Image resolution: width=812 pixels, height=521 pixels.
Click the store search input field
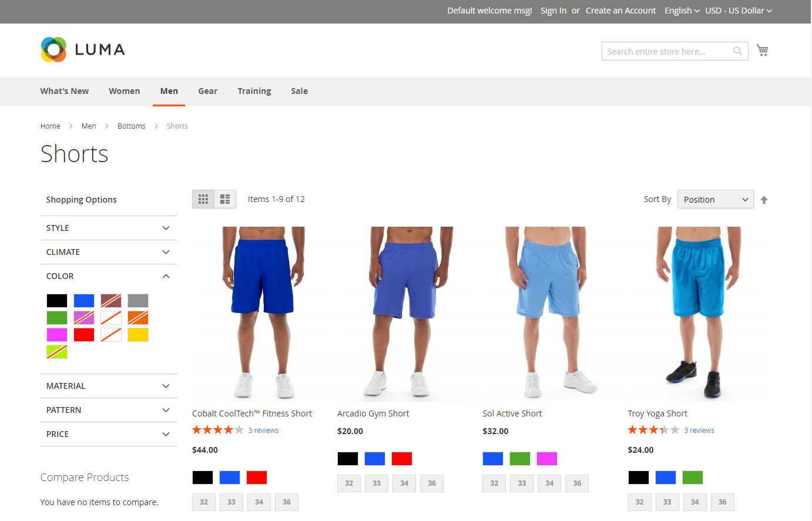click(x=675, y=51)
